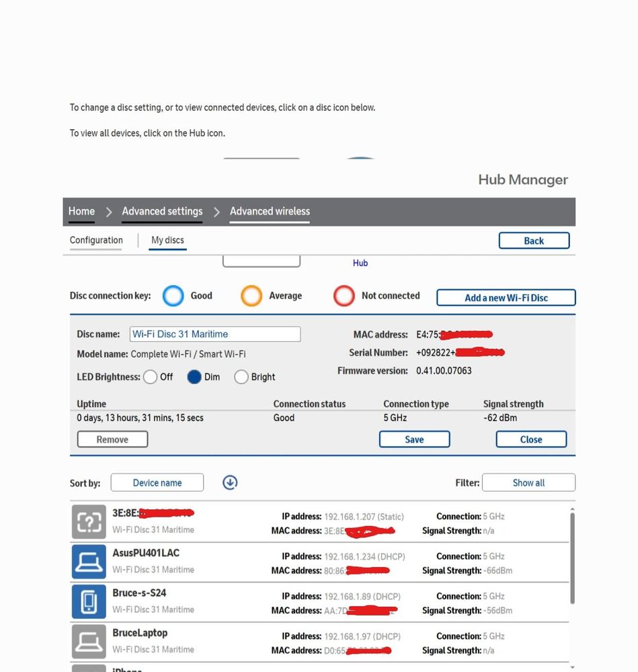Open the Filter Show all dropdown
Screen dimensions: 638x672
[529, 482]
